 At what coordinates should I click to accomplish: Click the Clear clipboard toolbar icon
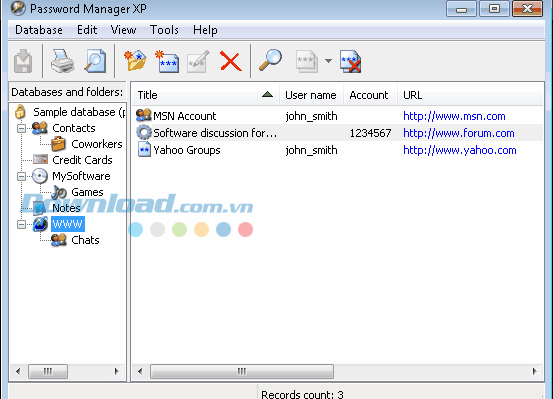pos(350,62)
